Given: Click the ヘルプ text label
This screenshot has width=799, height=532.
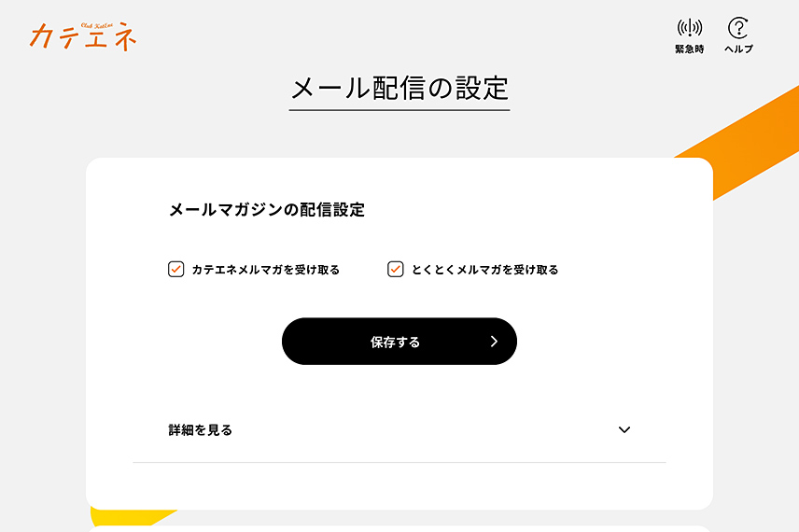Looking at the screenshot, I should 738,49.
